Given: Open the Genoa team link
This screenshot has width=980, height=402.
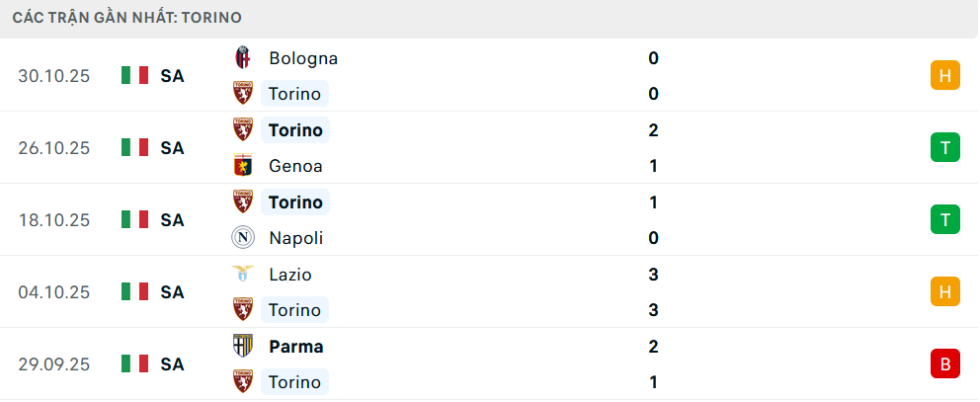Looking at the screenshot, I should click(295, 166).
